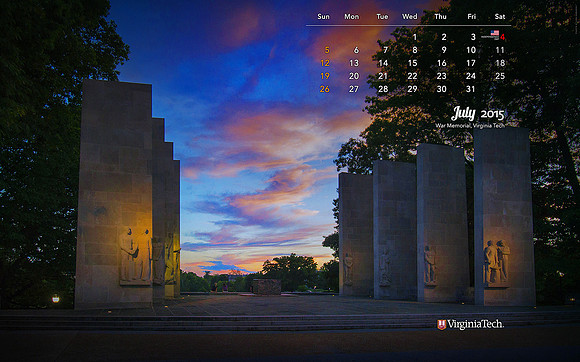Viewport: 580px width, 362px height.
Task: Select date 10 in the calendar
Action: click(x=471, y=50)
